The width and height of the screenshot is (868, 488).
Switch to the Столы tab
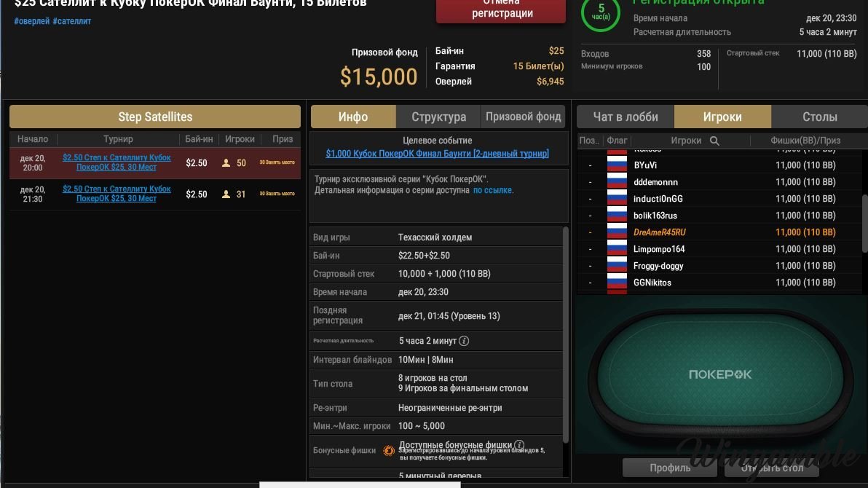click(819, 117)
